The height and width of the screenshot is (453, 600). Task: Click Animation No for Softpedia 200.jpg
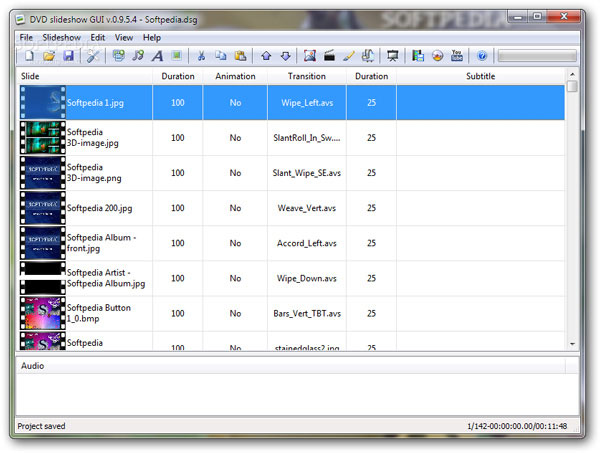[x=235, y=208]
